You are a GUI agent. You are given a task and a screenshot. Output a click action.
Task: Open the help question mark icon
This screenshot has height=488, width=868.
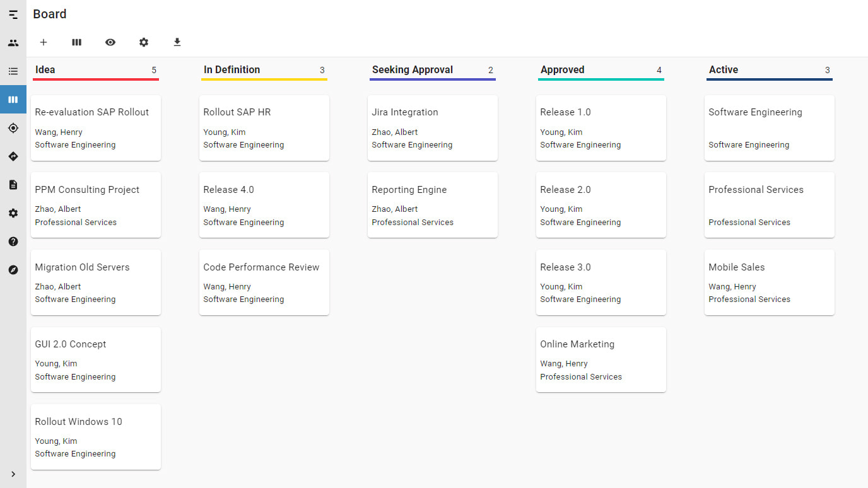13,241
